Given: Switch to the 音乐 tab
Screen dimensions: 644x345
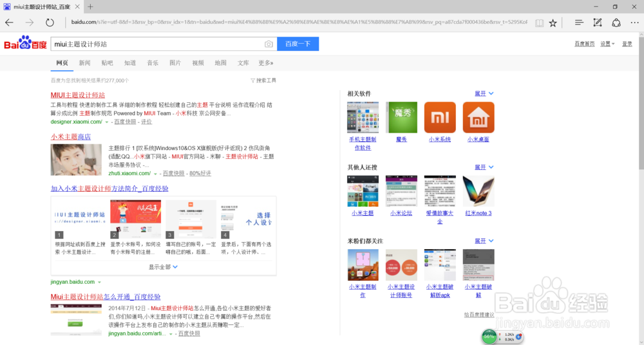Looking at the screenshot, I should [153, 63].
